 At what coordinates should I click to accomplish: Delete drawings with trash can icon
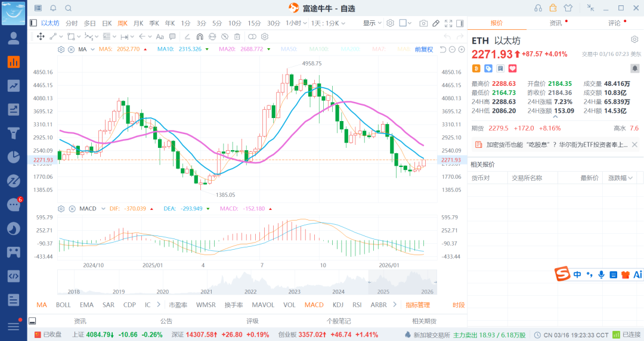237,36
